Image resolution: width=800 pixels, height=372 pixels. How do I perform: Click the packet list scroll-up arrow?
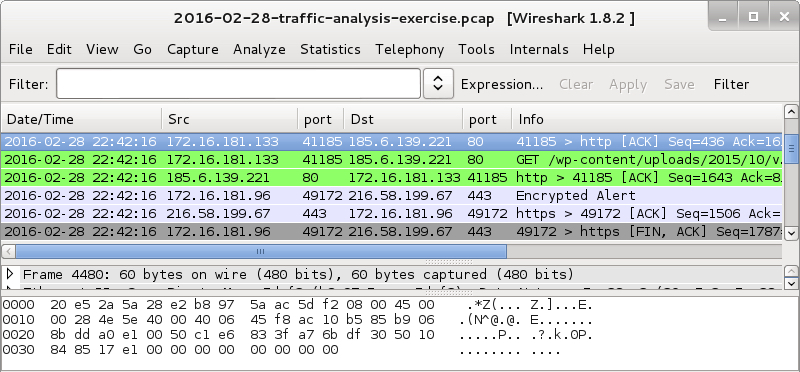[791, 112]
